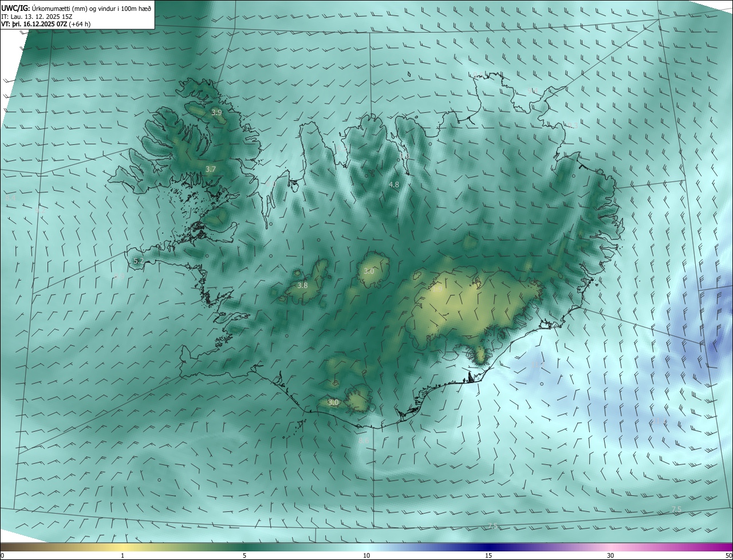Click the 3.8 value label on the map
This screenshot has height=560, width=733.
pyautogui.click(x=302, y=285)
